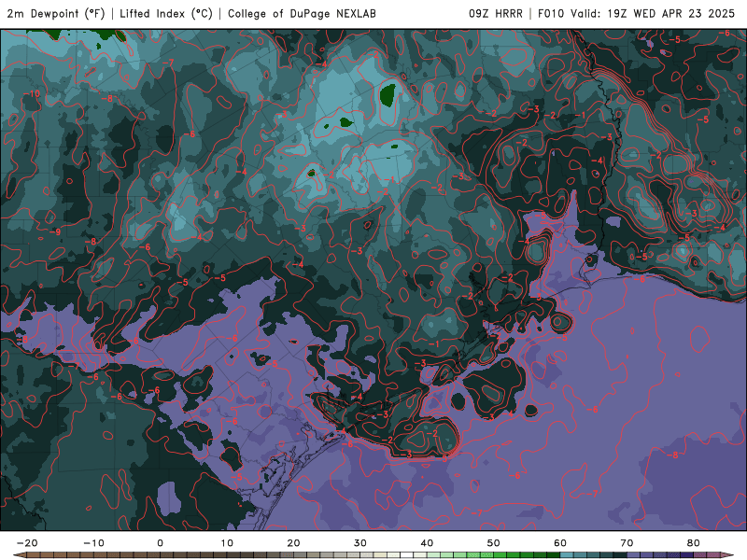Click the 60 label on the color scale
The image size is (747, 560).
(560, 543)
